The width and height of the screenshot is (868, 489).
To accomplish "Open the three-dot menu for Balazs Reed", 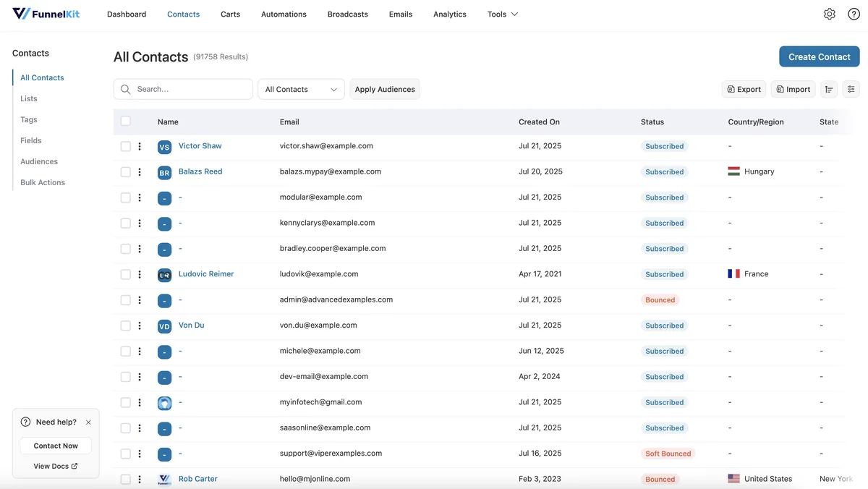I will coord(140,172).
